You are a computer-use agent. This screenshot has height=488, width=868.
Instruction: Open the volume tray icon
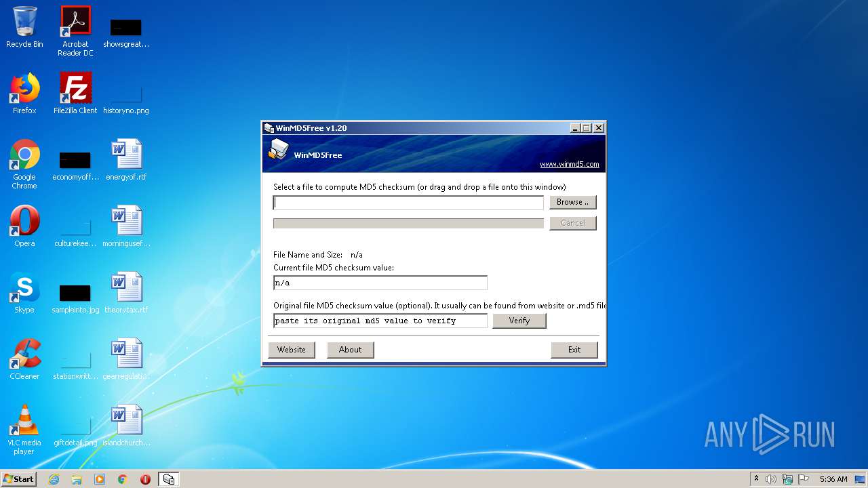point(771,479)
